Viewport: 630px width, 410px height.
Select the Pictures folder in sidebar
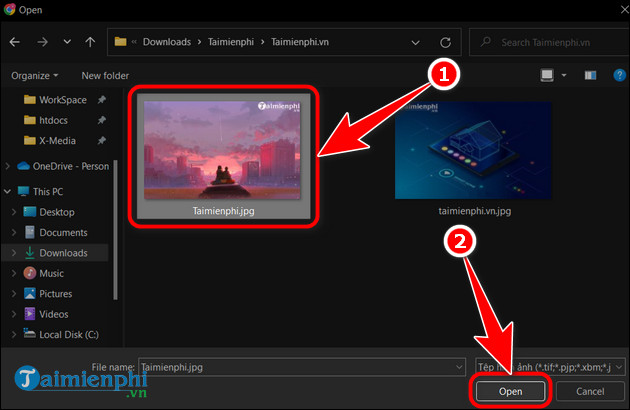tap(55, 294)
